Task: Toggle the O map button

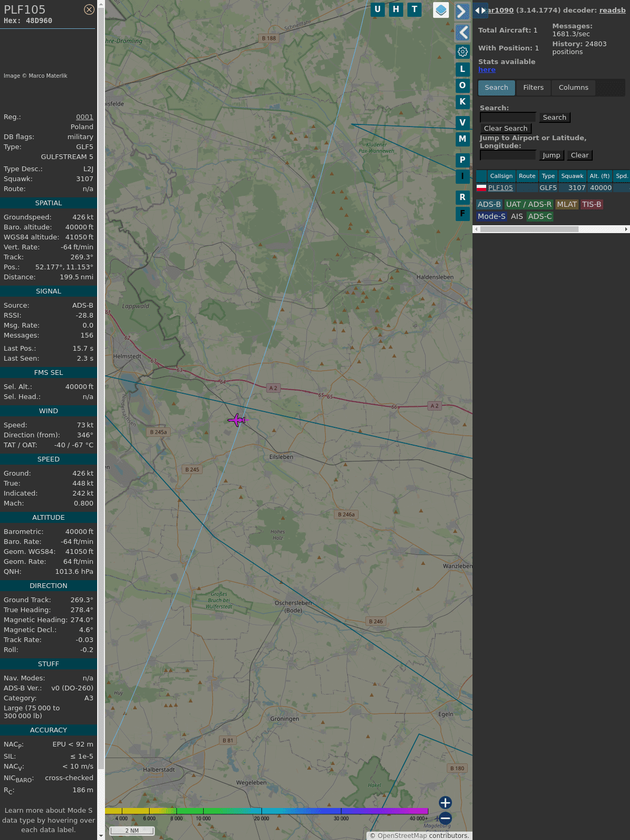Action: 463,85
